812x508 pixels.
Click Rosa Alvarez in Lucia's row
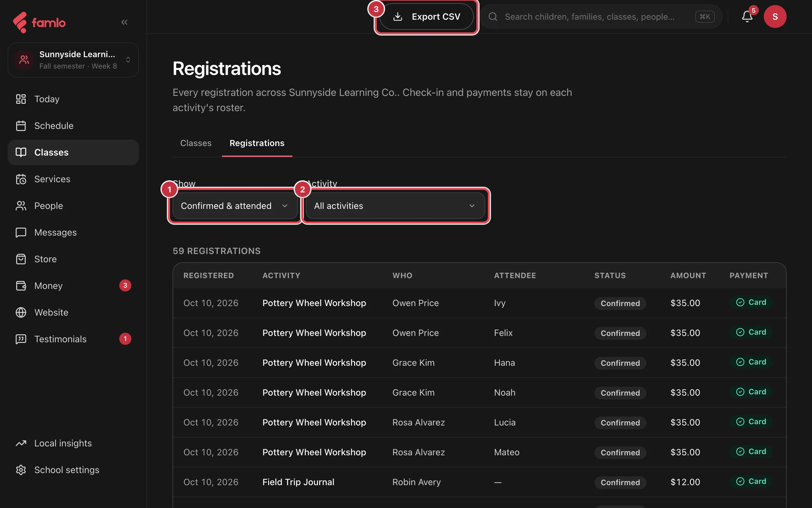click(x=418, y=423)
